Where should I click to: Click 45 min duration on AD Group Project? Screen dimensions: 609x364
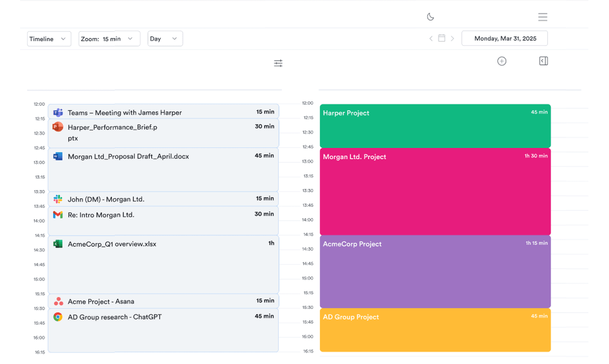(539, 316)
